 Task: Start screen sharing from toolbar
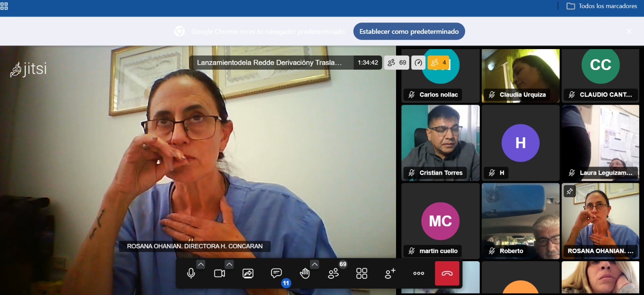tap(248, 274)
